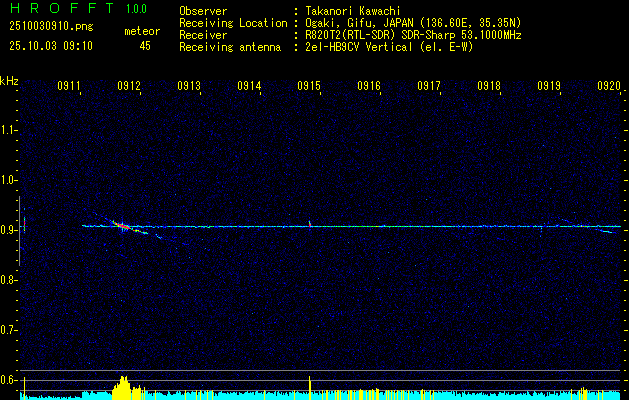This screenshot has width=629, height=400.
Task: Click the 0.8 kHz axis label
Action: 8,280
